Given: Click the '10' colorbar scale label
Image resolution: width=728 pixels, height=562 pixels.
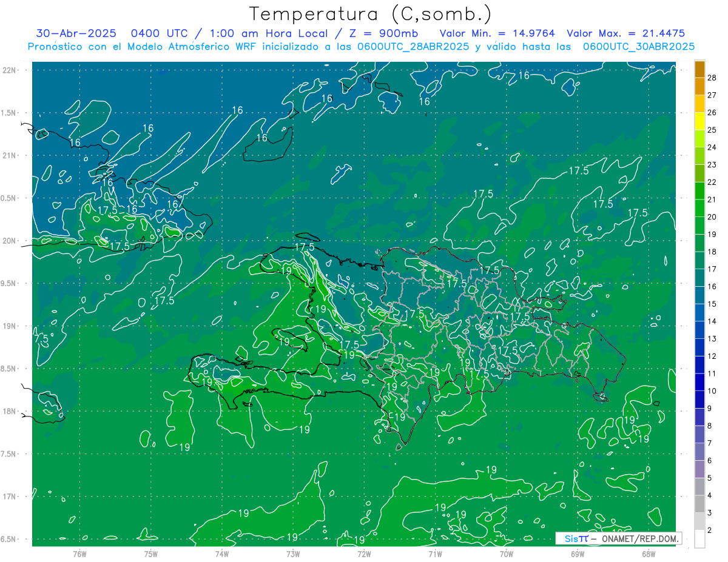Looking at the screenshot, I should pyautogui.click(x=712, y=391).
